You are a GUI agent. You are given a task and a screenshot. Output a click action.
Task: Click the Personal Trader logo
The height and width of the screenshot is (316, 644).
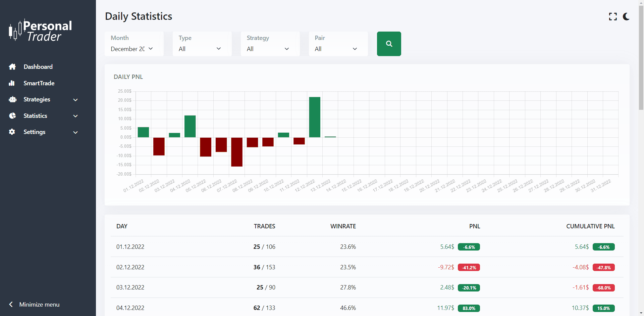(40, 30)
